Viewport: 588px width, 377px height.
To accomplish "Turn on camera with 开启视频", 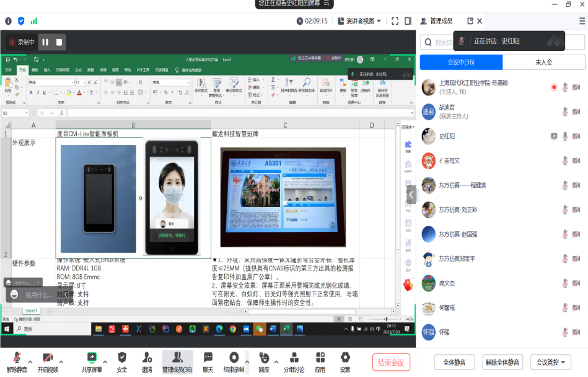I will click(48, 360).
